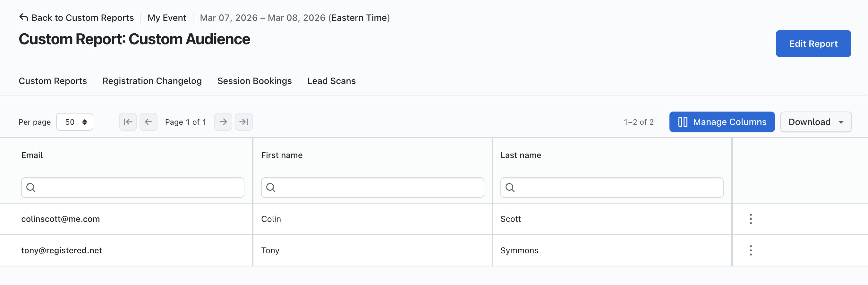Open row options for Colin Scott
The image size is (868, 285).
[x=750, y=219]
